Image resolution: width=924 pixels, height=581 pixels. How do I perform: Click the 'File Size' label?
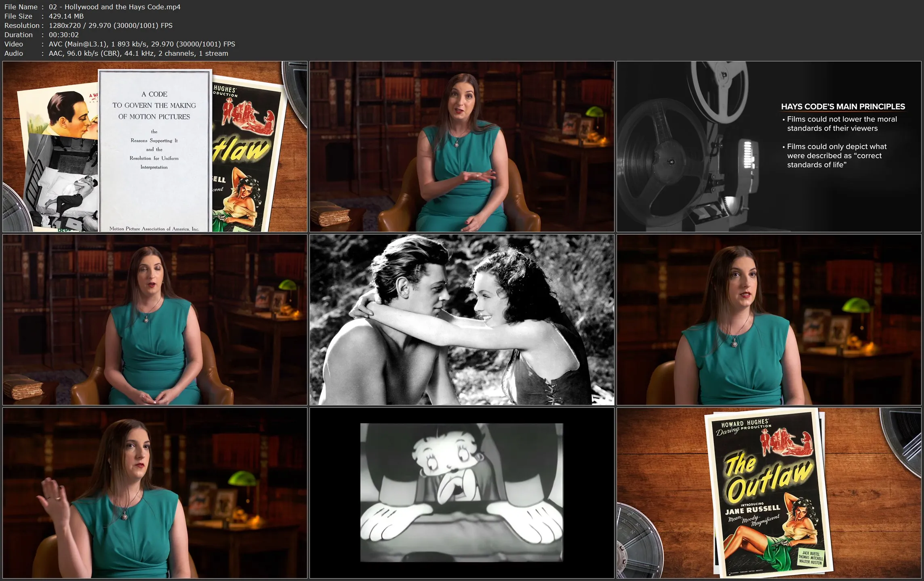pyautogui.click(x=18, y=16)
